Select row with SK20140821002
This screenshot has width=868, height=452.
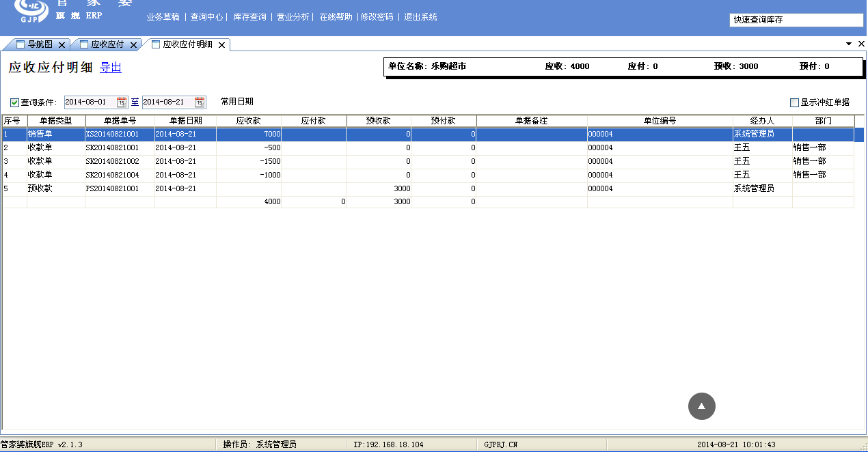pyautogui.click(x=429, y=162)
